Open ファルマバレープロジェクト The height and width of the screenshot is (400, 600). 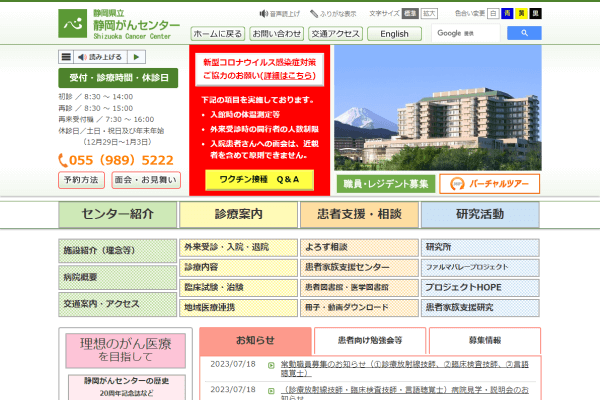[x=480, y=268]
